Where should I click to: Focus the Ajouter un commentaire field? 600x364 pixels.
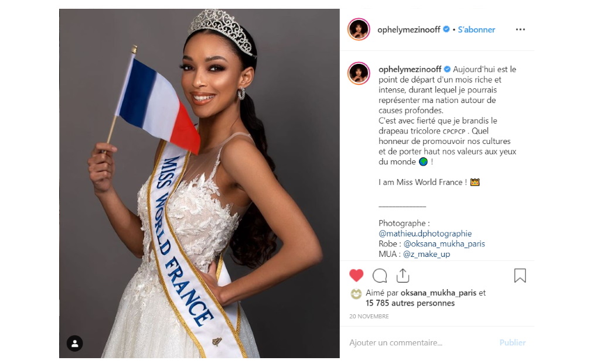tap(421, 342)
